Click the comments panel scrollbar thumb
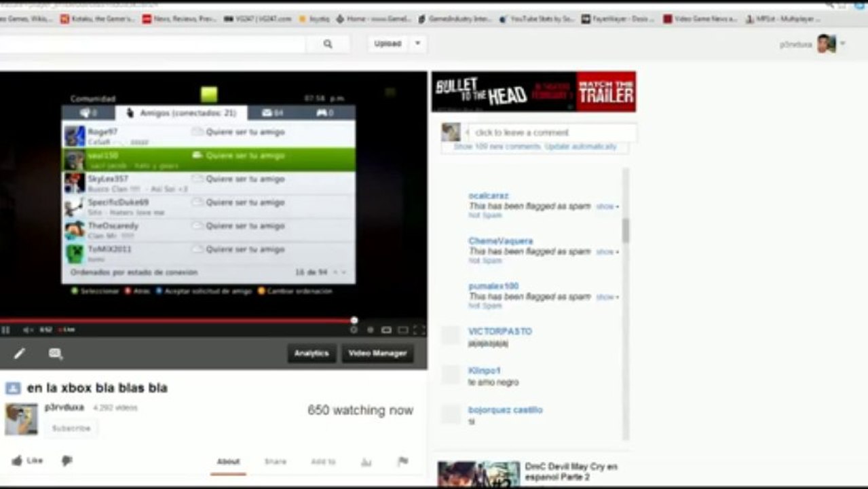This screenshot has width=868, height=489. (x=625, y=230)
